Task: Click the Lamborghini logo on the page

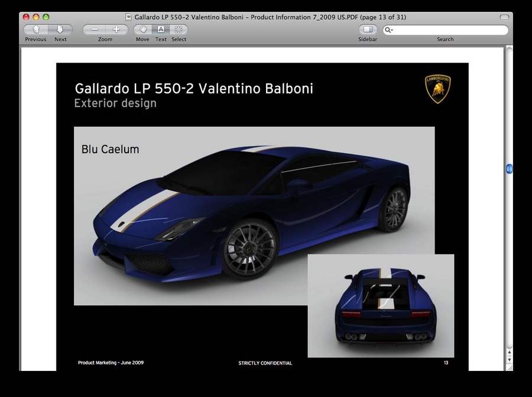Action: click(x=438, y=89)
